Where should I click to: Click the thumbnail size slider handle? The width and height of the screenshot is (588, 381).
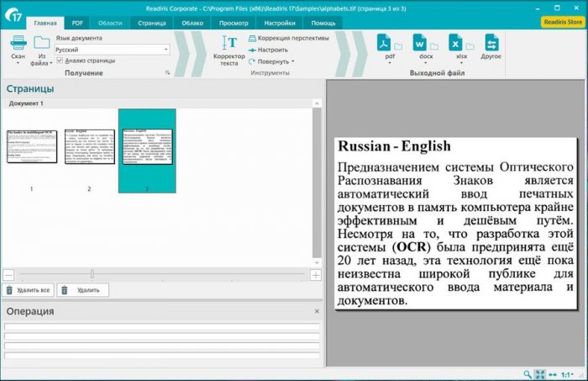[x=92, y=274]
